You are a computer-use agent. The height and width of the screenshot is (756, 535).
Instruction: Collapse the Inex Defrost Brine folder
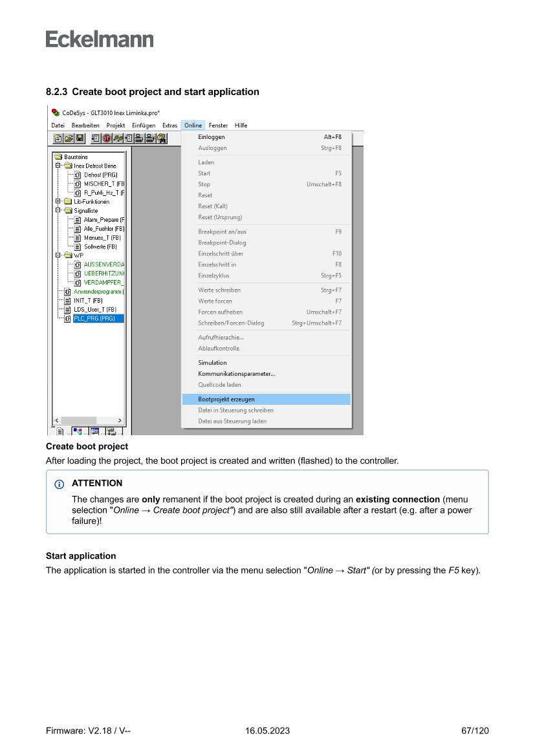click(x=58, y=166)
